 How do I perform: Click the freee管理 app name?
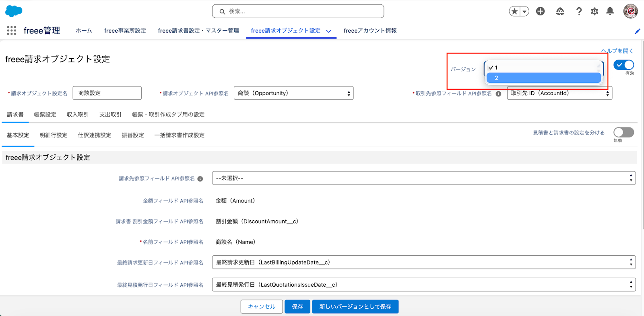[x=42, y=31]
